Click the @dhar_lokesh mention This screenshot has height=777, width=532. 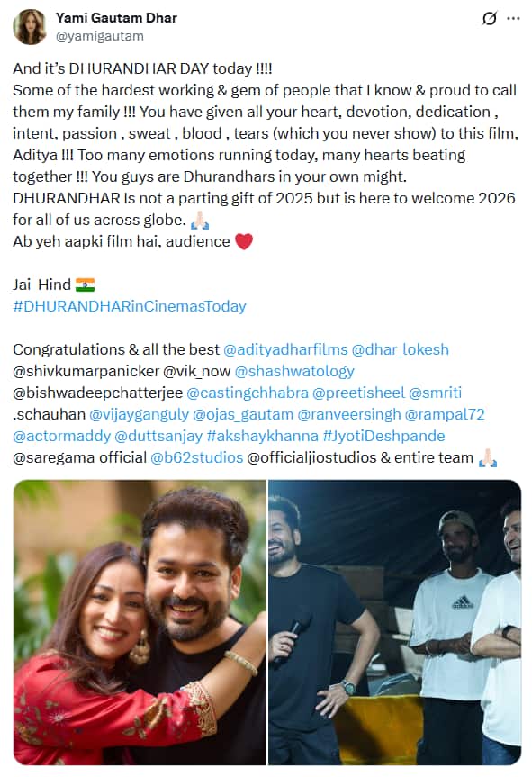click(x=401, y=349)
